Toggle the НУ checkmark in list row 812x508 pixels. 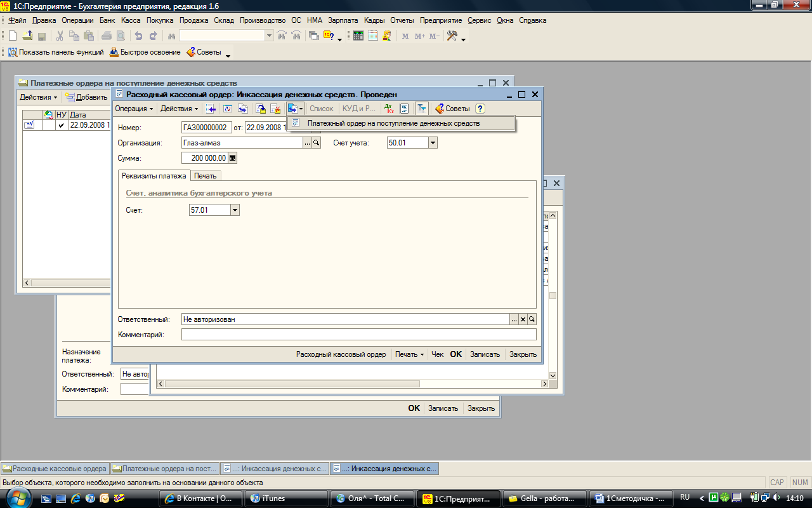[x=61, y=126]
